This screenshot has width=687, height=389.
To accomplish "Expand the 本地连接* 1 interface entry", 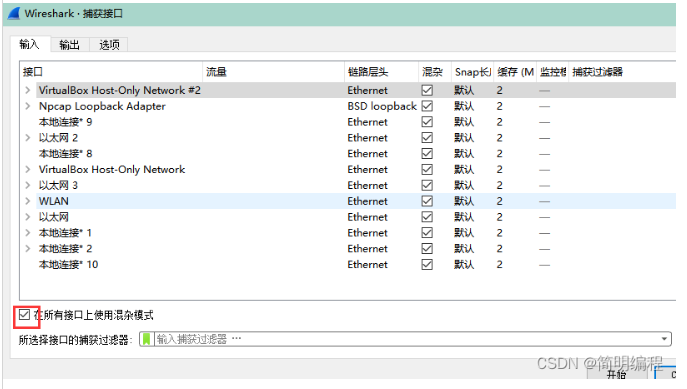I will (x=28, y=233).
